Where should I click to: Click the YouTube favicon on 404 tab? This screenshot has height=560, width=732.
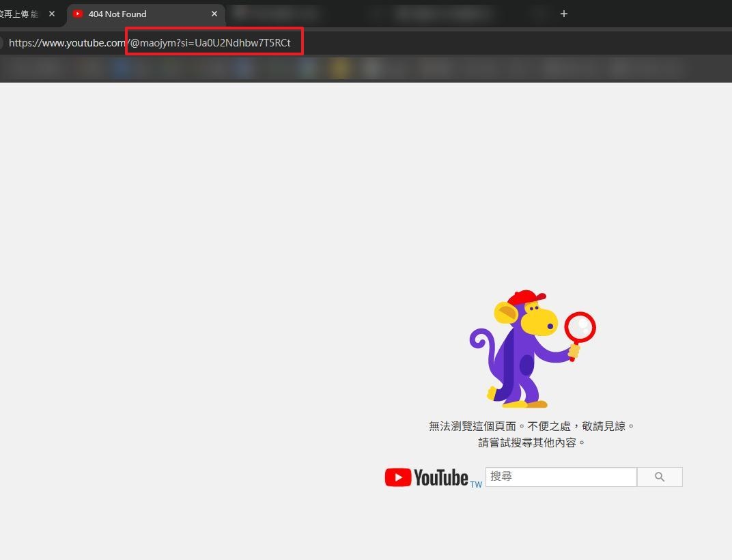(x=78, y=14)
